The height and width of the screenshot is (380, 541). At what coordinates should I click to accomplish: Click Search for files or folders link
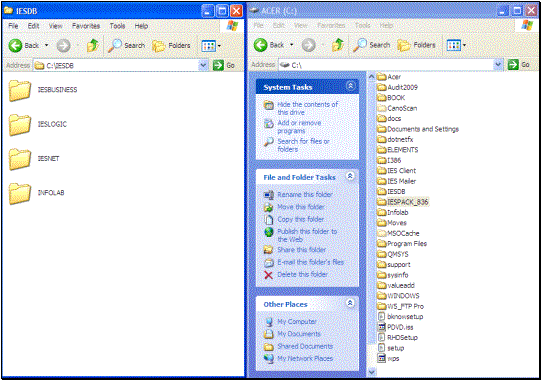pos(303,145)
